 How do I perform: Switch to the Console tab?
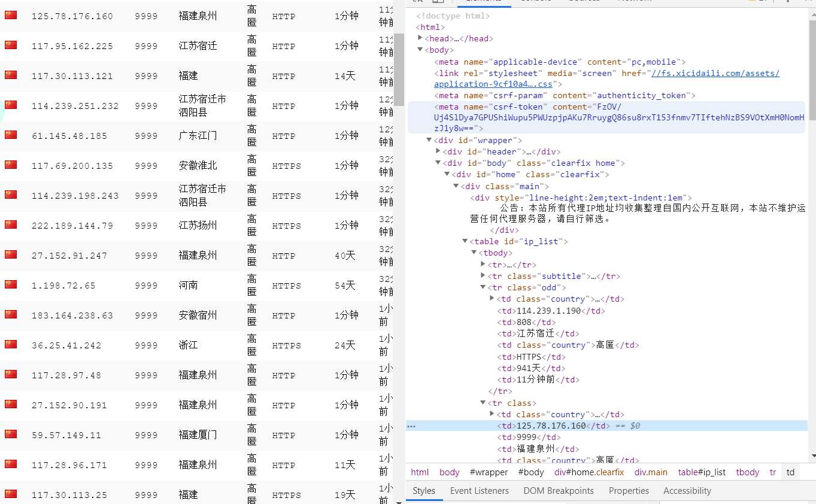536,2
